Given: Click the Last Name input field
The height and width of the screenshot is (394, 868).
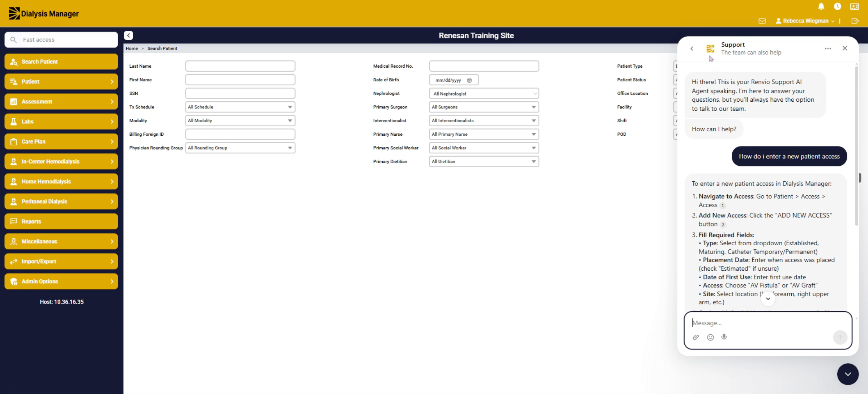Looking at the screenshot, I should click(240, 66).
